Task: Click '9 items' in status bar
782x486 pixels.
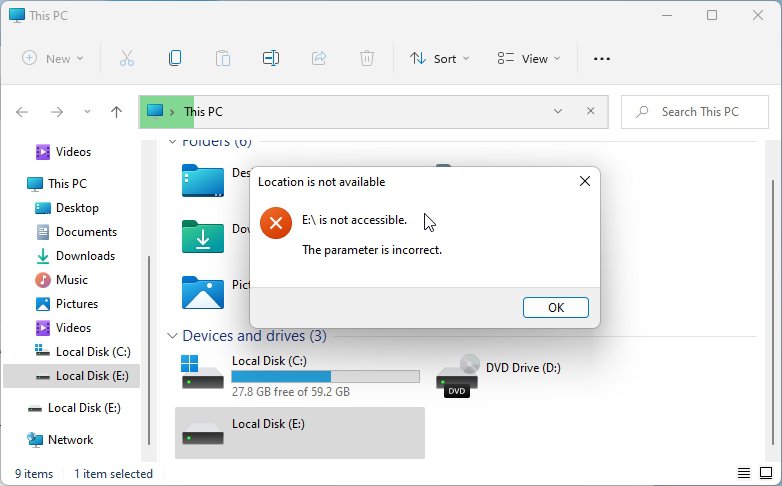Action: pyautogui.click(x=34, y=474)
